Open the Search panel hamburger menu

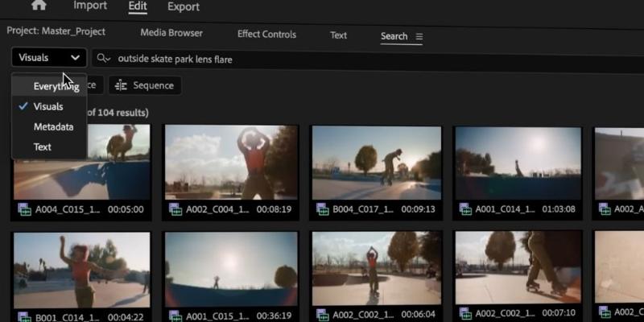point(419,36)
